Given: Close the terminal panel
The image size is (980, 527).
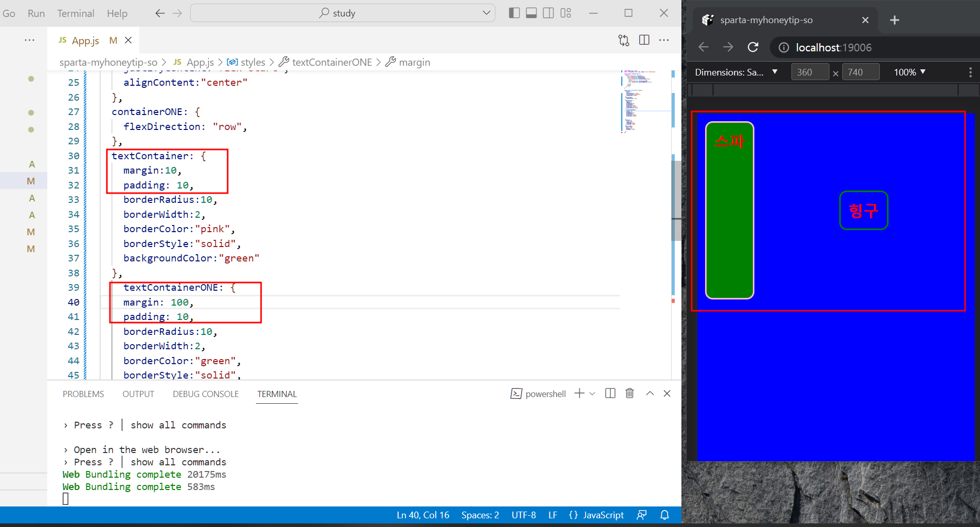Looking at the screenshot, I should (x=667, y=393).
